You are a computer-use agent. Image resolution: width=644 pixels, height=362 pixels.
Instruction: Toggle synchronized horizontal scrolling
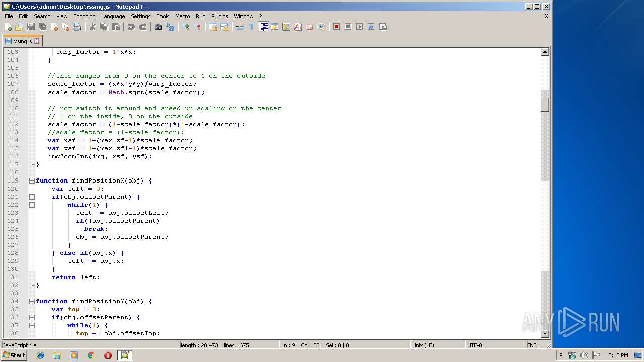224,27
